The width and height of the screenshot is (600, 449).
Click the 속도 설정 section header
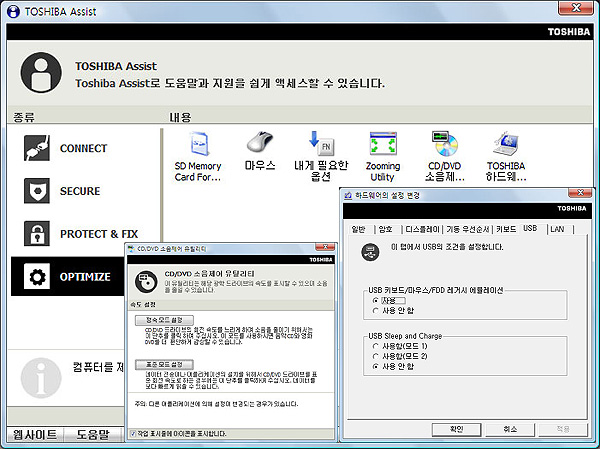coord(143,305)
